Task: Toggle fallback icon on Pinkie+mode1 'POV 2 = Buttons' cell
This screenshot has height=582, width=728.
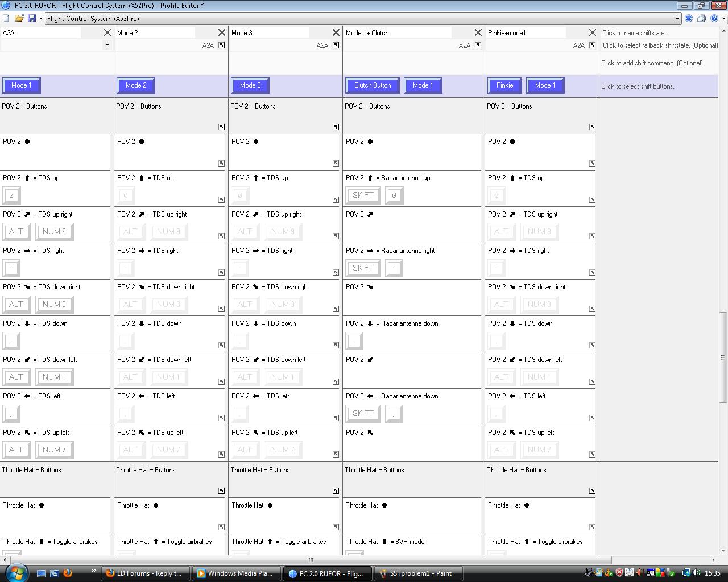Action: coord(592,127)
